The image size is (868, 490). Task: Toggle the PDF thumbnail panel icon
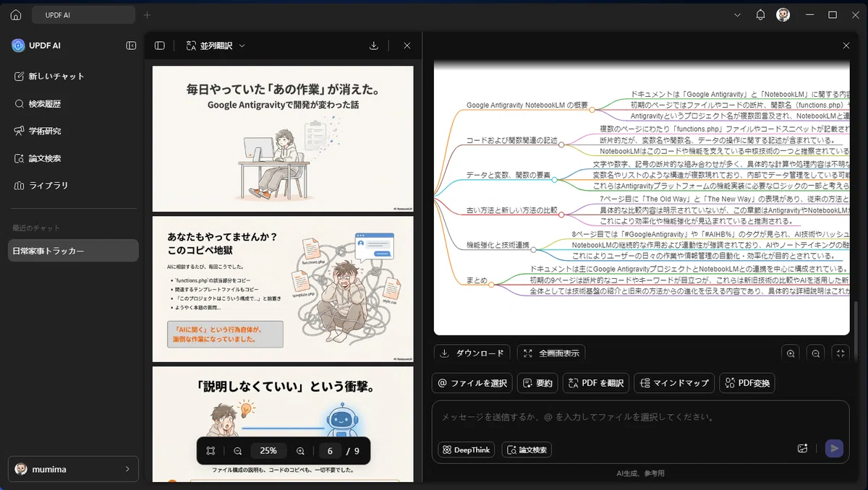point(160,46)
